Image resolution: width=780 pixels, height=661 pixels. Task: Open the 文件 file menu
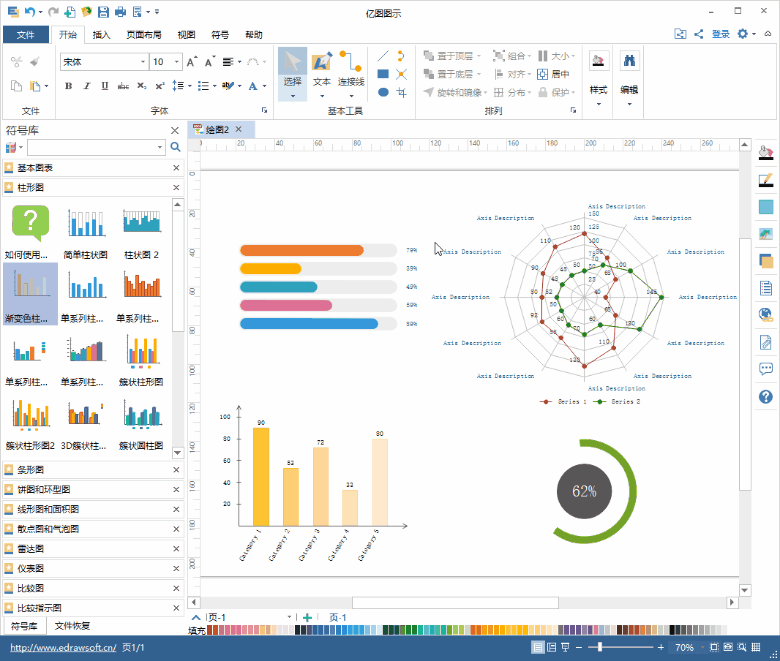(26, 34)
